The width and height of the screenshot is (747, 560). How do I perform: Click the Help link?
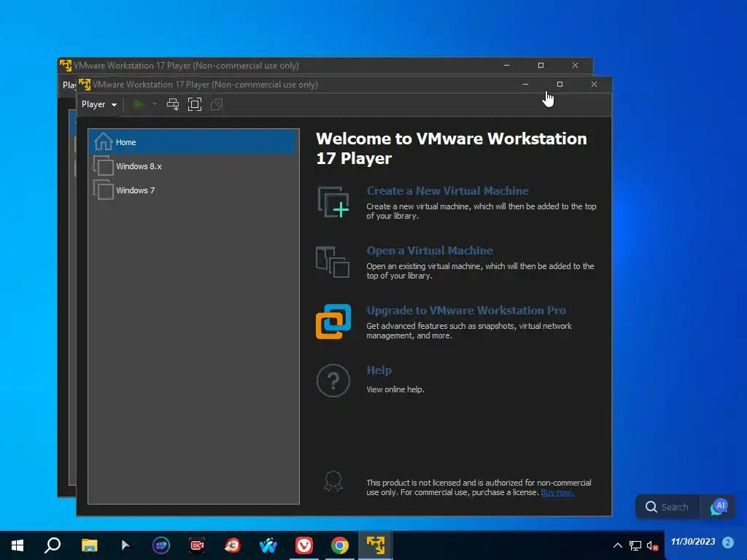[x=379, y=370]
